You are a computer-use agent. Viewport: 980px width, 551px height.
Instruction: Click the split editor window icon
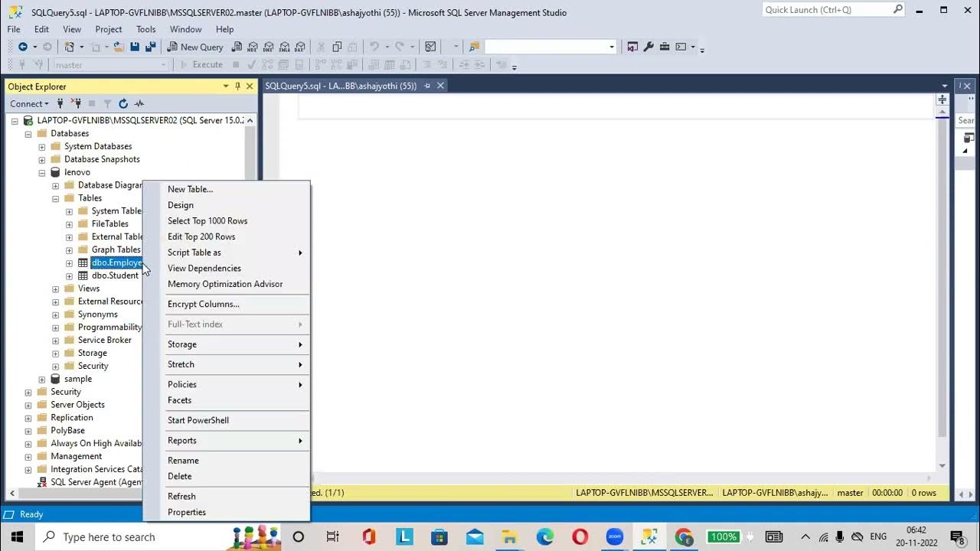click(x=942, y=99)
